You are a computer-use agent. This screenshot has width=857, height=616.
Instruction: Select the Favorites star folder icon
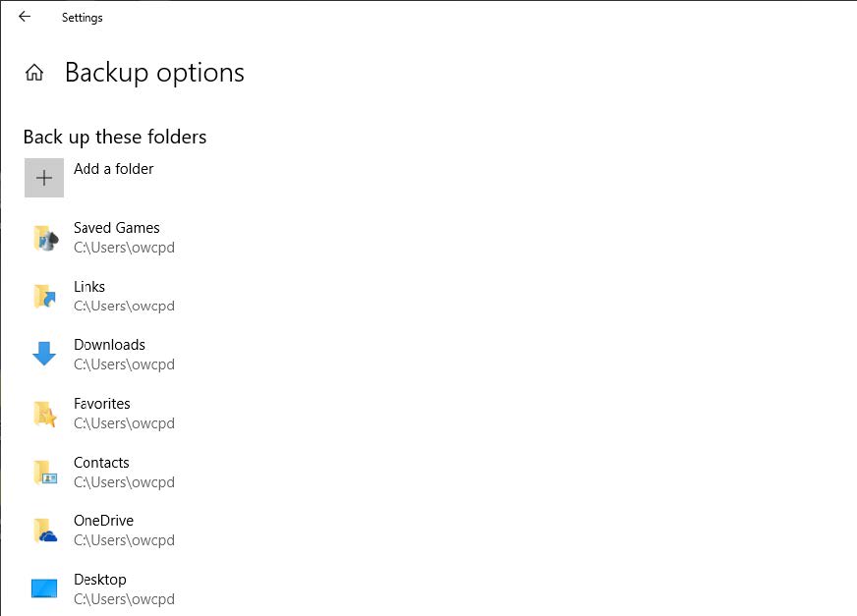[44, 414]
